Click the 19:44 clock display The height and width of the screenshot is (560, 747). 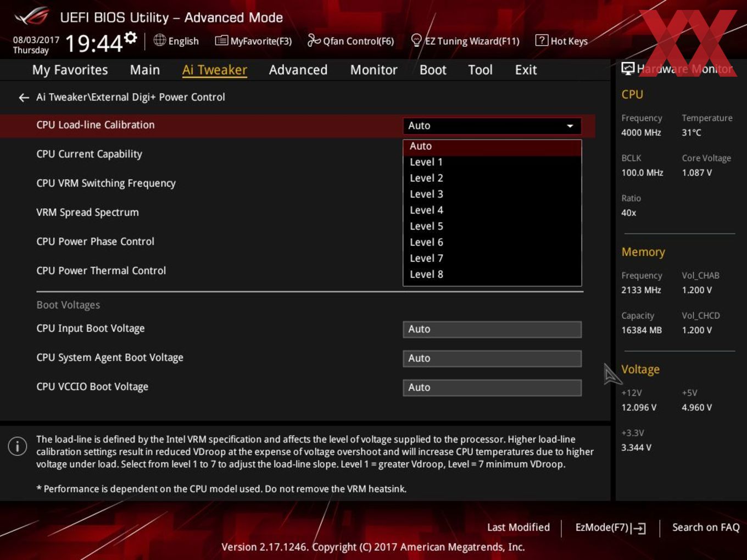click(94, 43)
